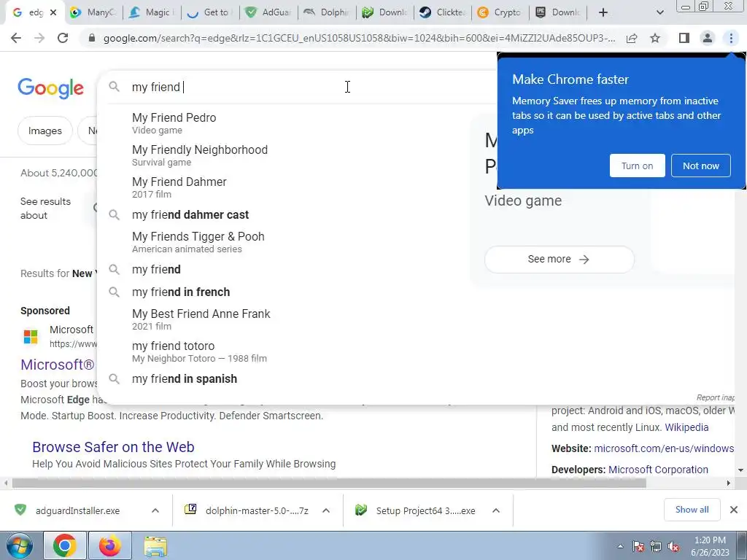747x560 pixels.
Task: Dismiss Memory Saver with Not now
Action: (x=700, y=166)
